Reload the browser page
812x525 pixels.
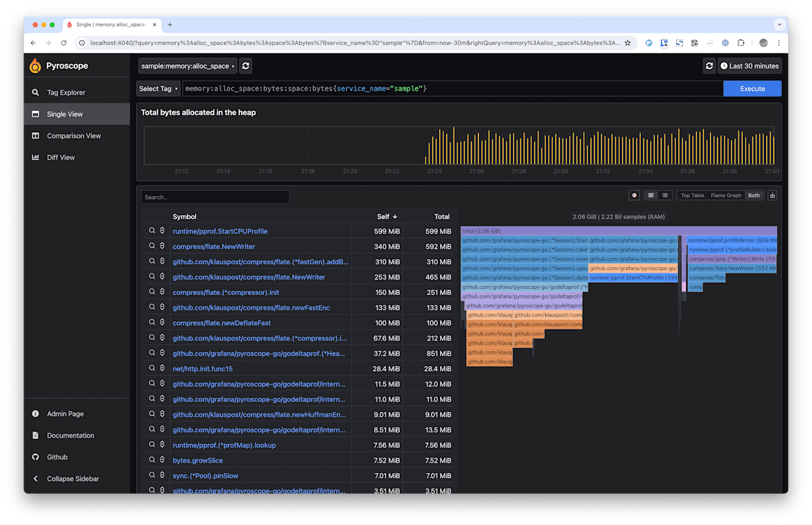64,43
